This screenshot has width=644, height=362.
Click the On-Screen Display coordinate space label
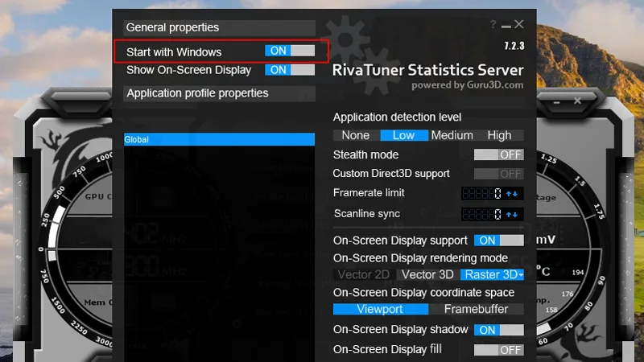tap(424, 293)
